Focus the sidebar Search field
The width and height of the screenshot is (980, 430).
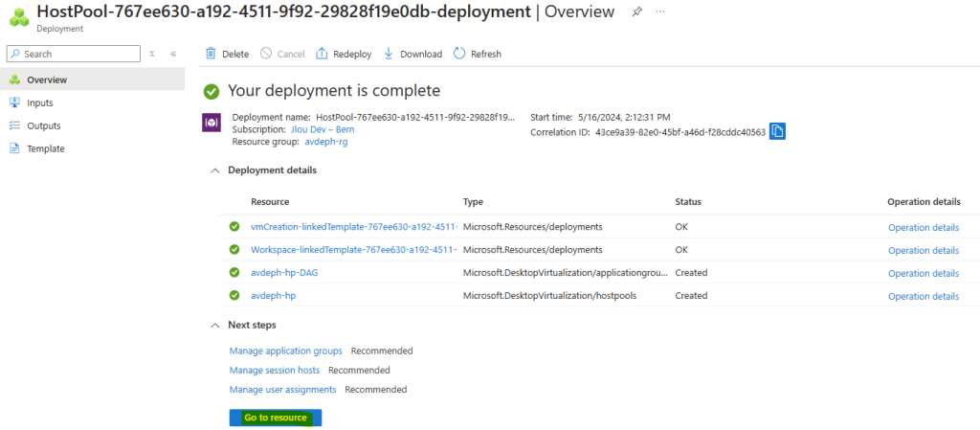click(73, 54)
